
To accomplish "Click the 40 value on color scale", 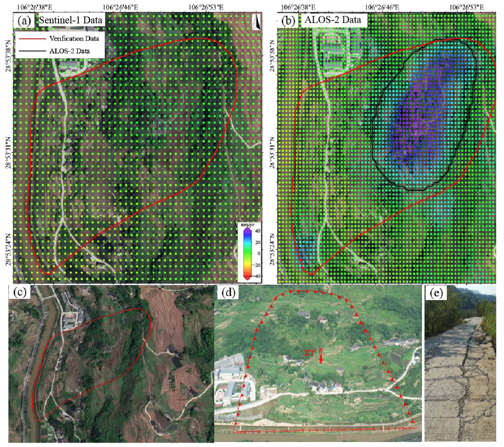I will (x=258, y=231).
